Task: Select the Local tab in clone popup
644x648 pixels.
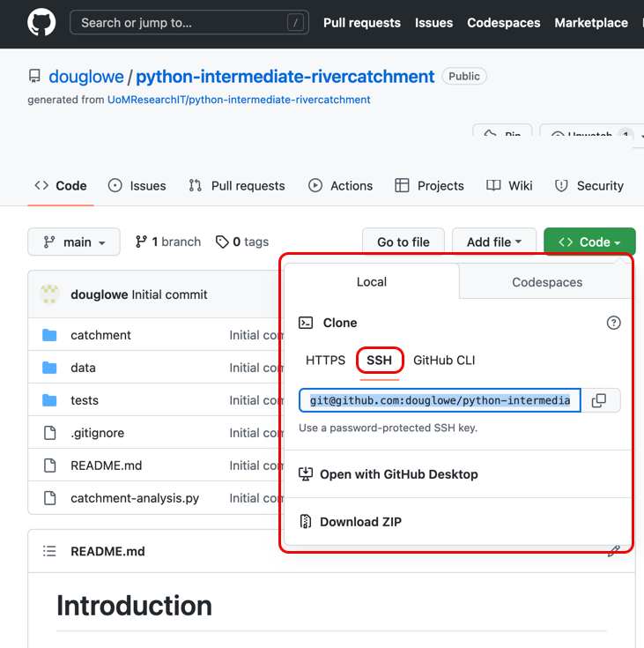Action: 372,282
